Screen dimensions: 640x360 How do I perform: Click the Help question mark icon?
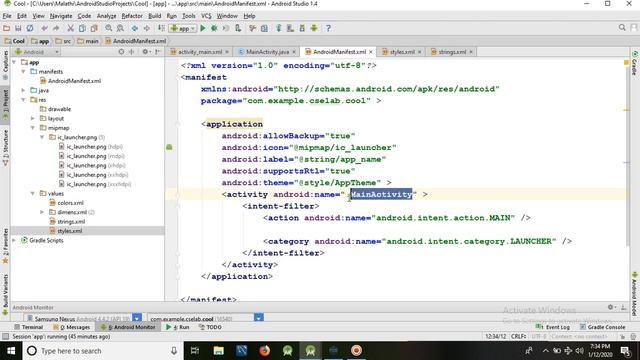[x=328, y=28]
